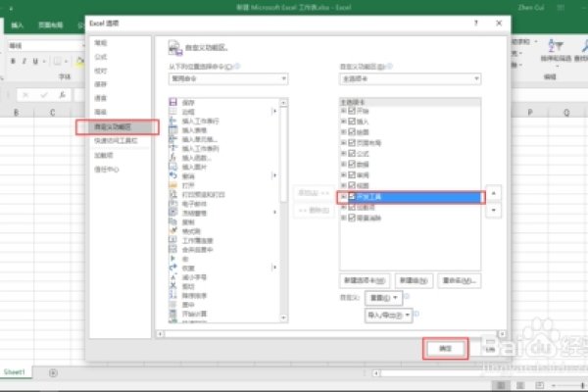The image size is (588, 392).
Task: Click the 确定 button
Action: tap(445, 349)
